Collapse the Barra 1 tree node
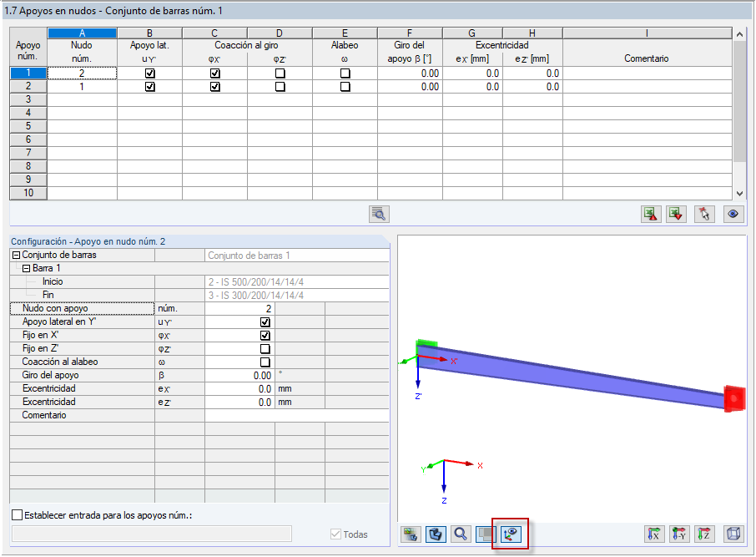This screenshot has height=557, width=756. click(27, 268)
